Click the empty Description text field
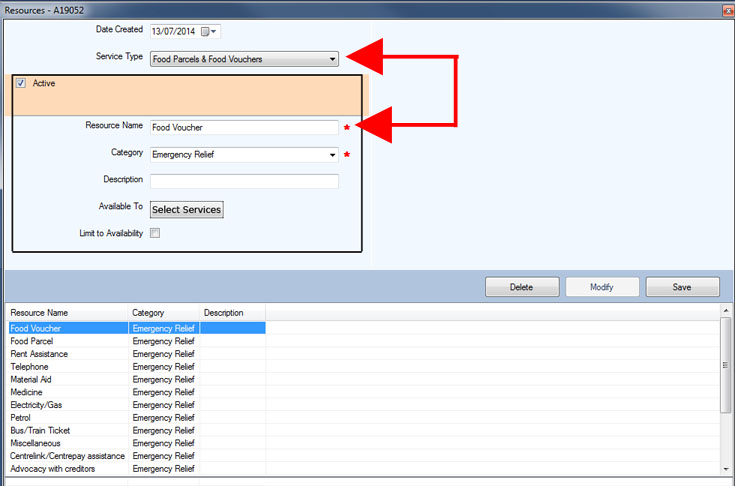 tap(244, 181)
